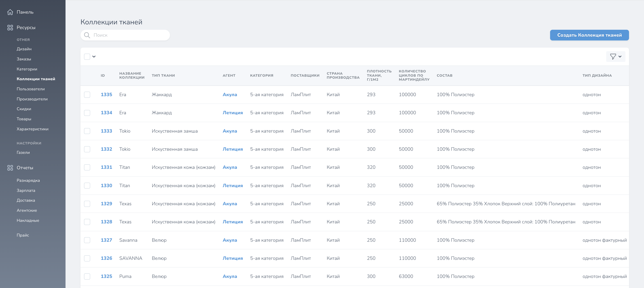Open Прайс in the sidebar

pyautogui.click(x=23, y=235)
